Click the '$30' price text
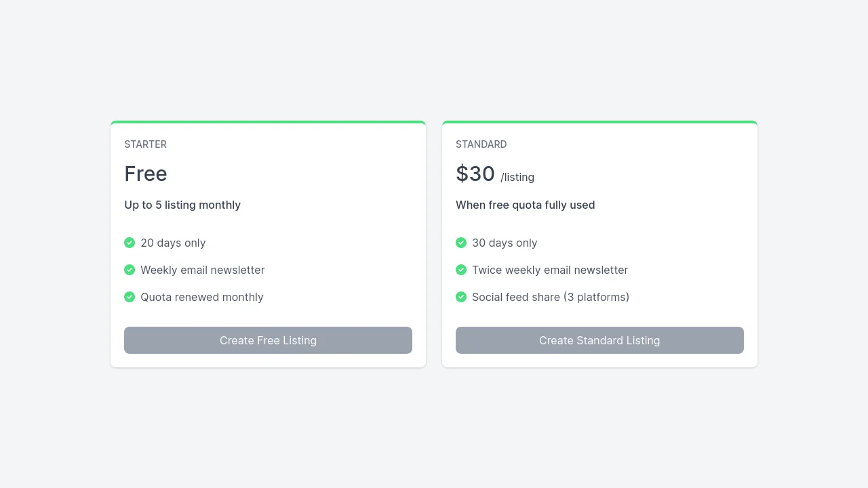The width and height of the screenshot is (868, 488). 475,174
